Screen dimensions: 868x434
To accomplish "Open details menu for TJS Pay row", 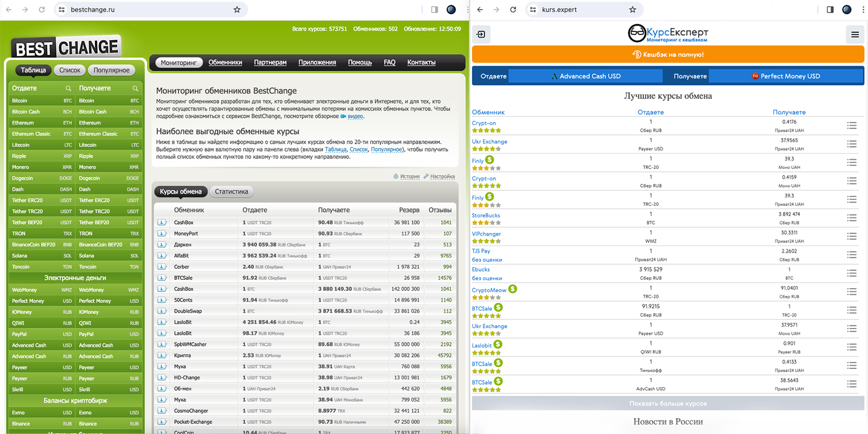I will pyautogui.click(x=852, y=255).
